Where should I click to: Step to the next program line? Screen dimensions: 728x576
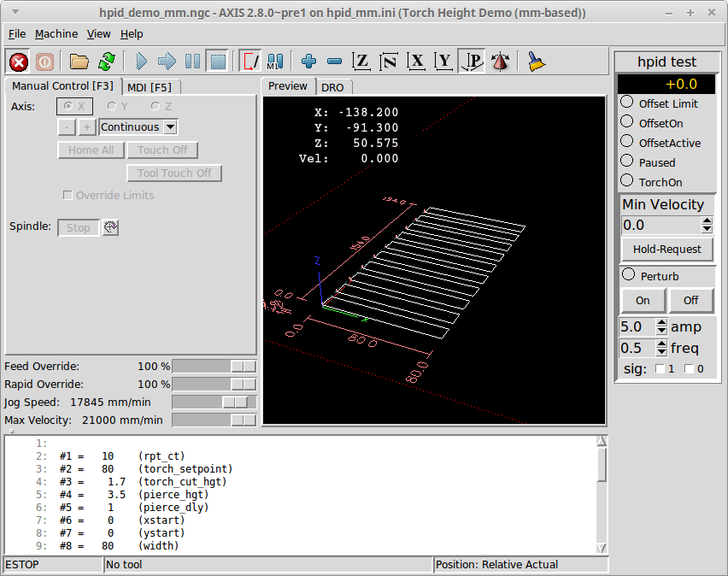167,62
